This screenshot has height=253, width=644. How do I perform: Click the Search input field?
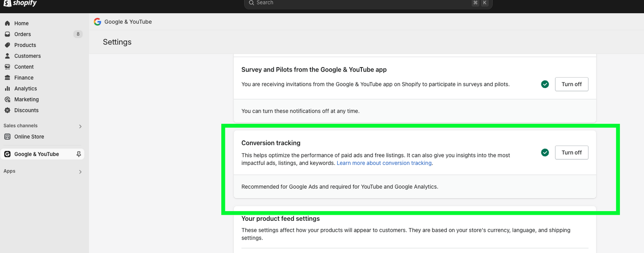tap(362, 3)
